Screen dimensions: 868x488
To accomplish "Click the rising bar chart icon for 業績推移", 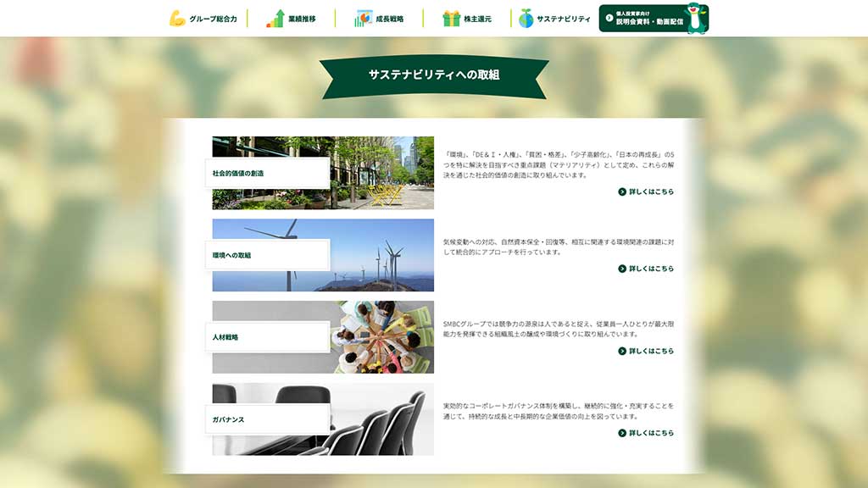I will 275,18.
